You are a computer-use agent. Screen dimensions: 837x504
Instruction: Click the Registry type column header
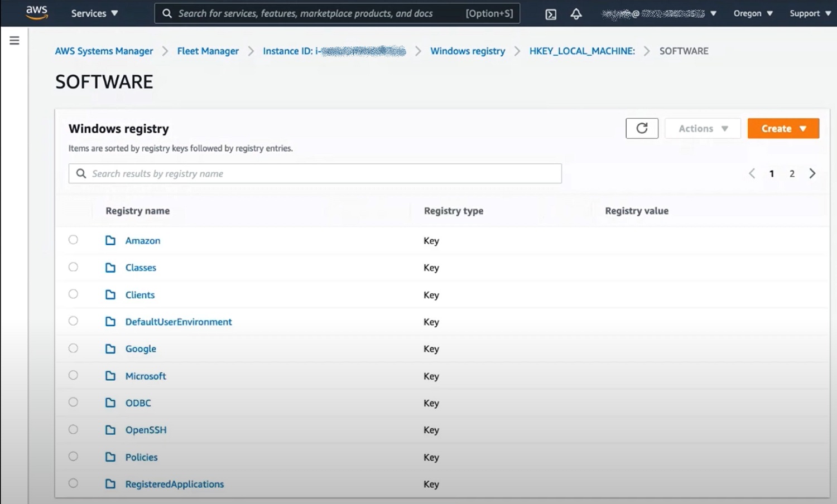[x=454, y=211]
